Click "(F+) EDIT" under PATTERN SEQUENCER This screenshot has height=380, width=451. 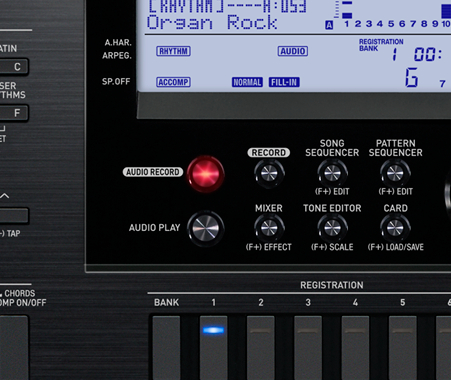396,192
